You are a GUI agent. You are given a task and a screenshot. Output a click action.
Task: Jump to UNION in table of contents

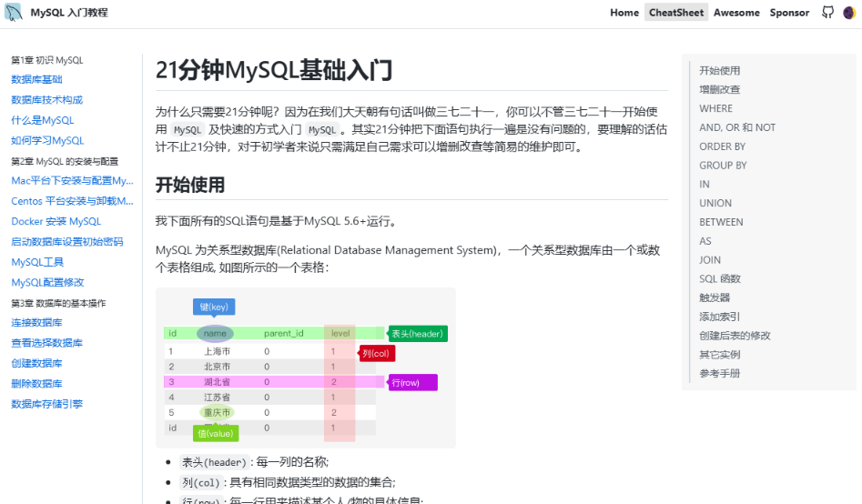pos(715,204)
